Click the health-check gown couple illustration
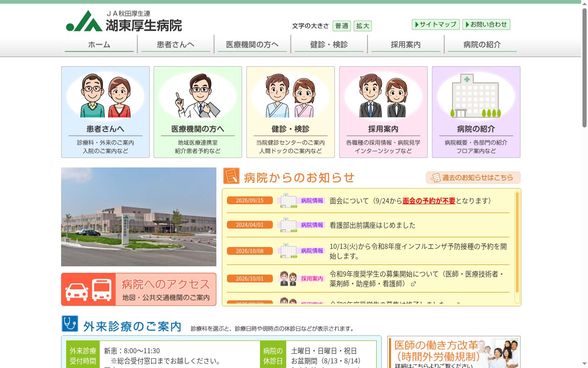The width and height of the screenshot is (588, 368). tap(290, 96)
